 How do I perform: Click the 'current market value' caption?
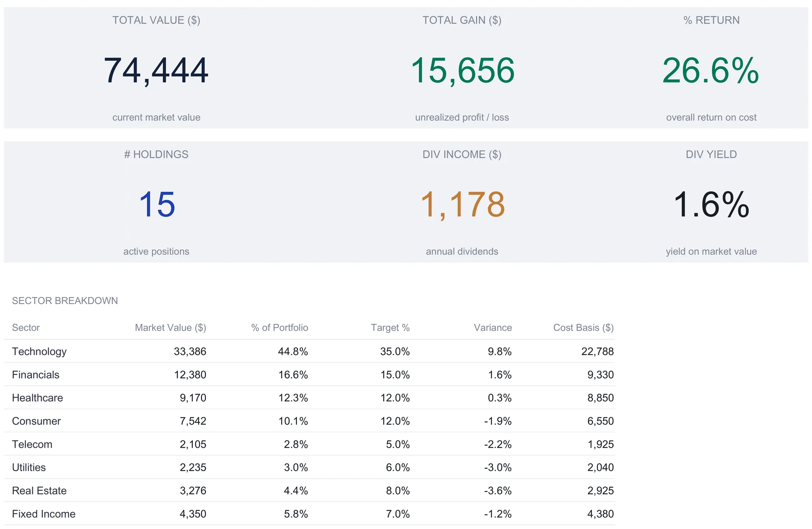[156, 117]
